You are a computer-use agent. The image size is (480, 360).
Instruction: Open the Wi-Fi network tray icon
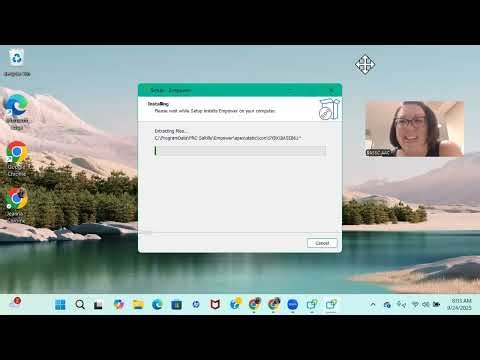(x=415, y=304)
